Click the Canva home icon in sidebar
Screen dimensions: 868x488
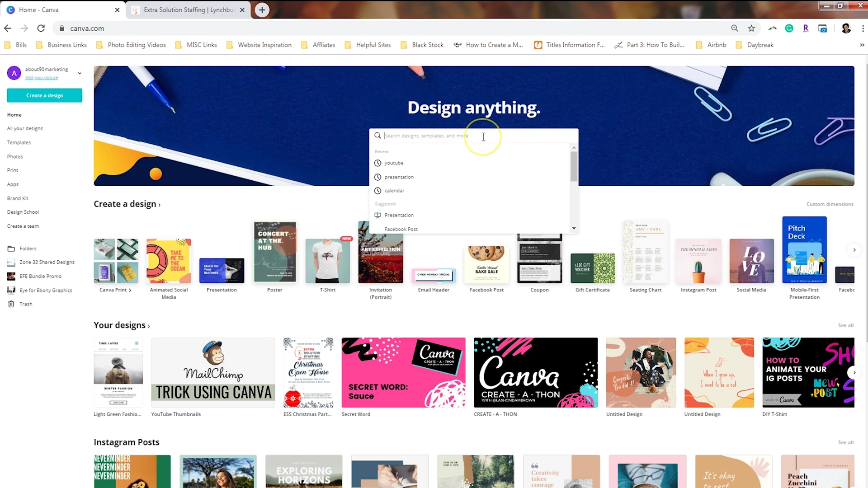point(14,114)
